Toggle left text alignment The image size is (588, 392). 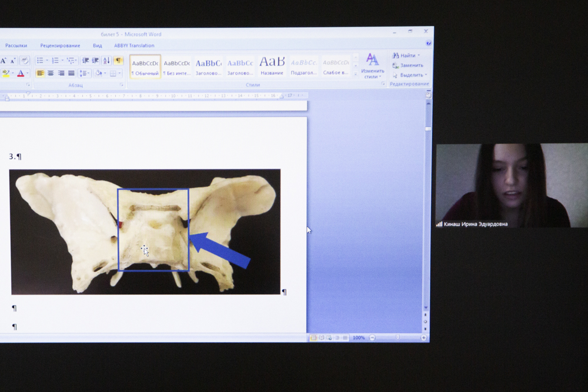(x=40, y=73)
